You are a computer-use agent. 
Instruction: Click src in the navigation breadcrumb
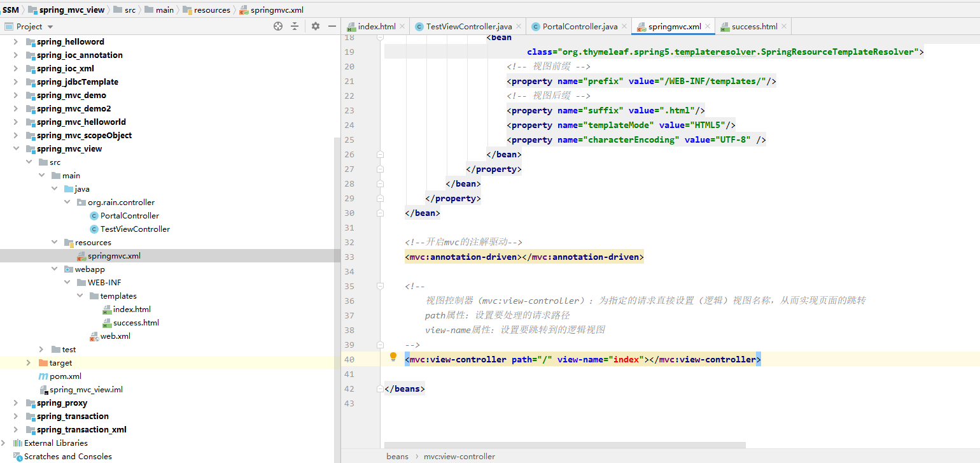130,10
